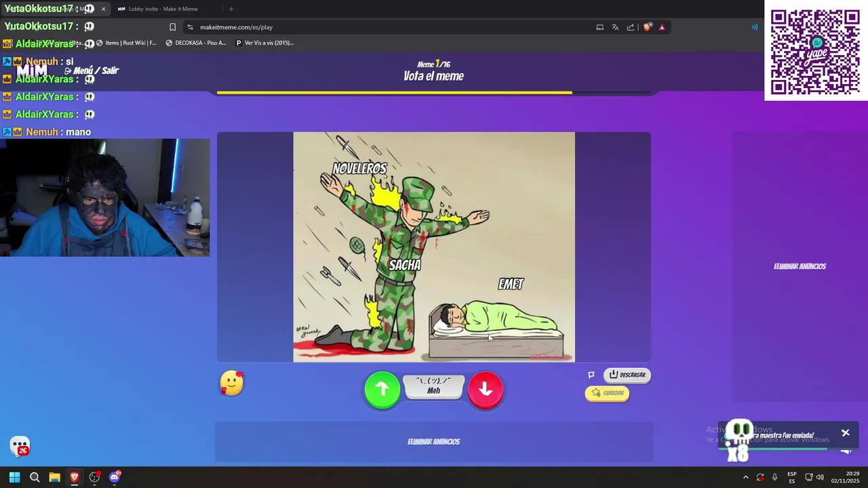Downvote the meme with red arrow
868x488 pixels.
coord(486,389)
